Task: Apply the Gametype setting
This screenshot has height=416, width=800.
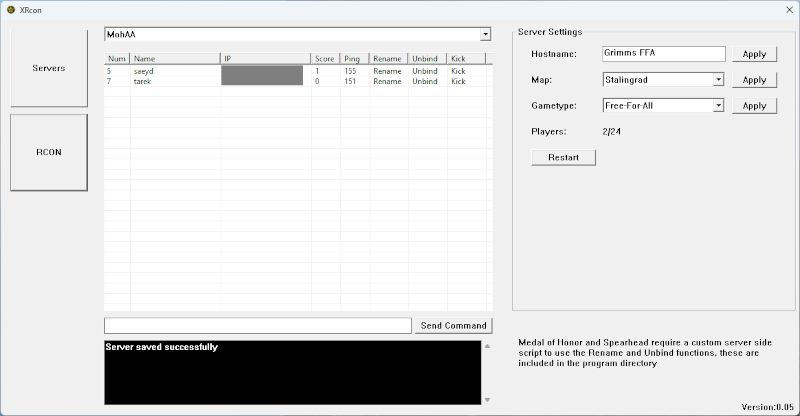Action: [x=754, y=106]
